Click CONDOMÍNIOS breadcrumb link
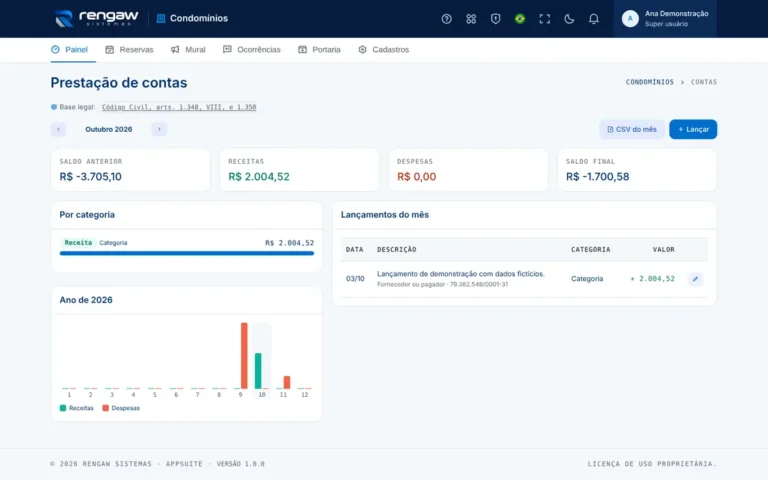768x480 pixels. pos(649,82)
